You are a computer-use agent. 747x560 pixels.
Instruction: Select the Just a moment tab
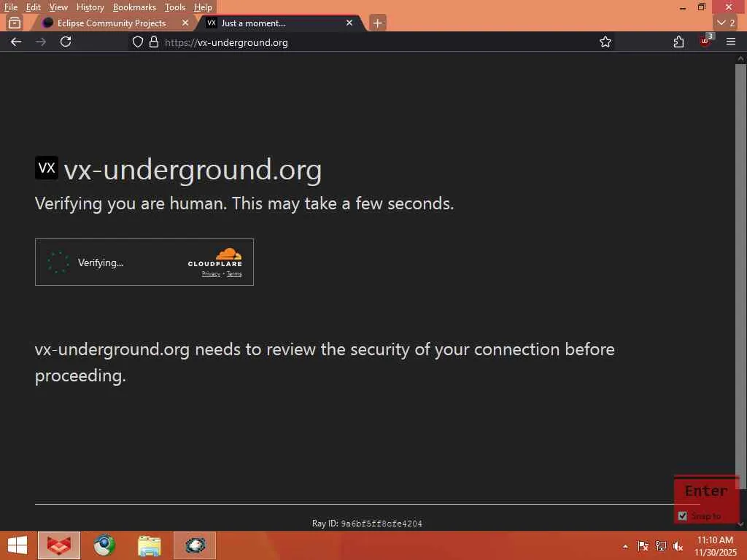click(281, 23)
